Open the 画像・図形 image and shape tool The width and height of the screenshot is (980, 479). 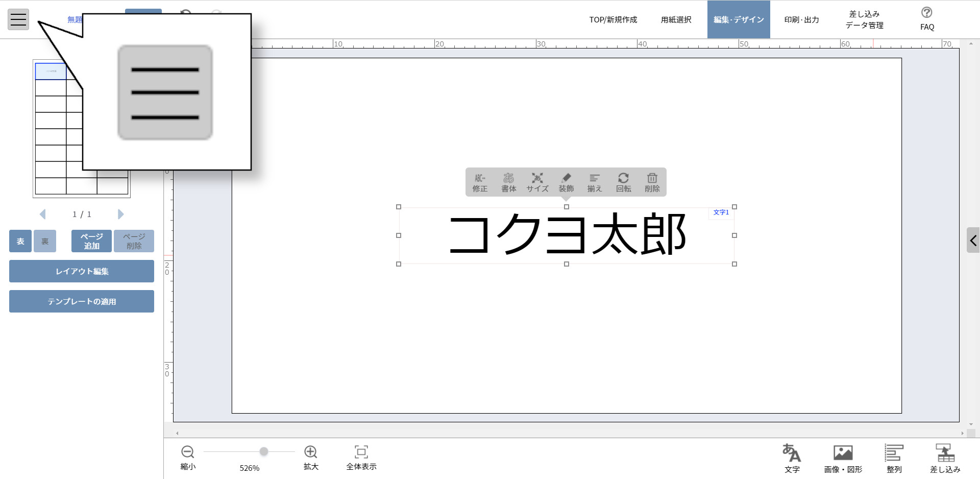(x=843, y=457)
